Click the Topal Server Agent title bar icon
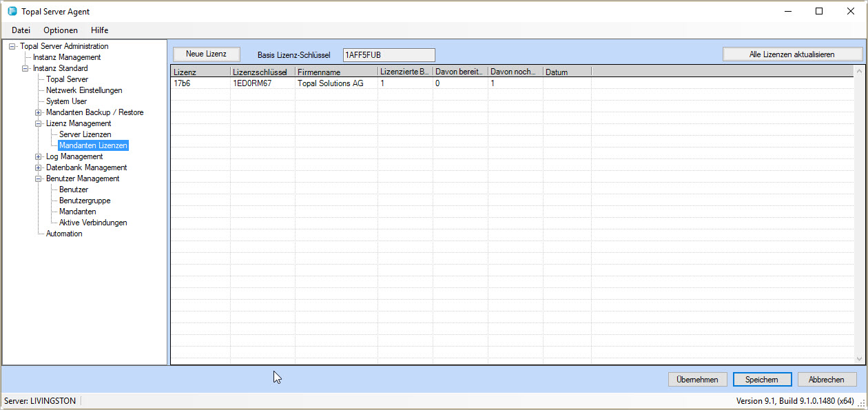This screenshot has width=868, height=410. [x=12, y=12]
